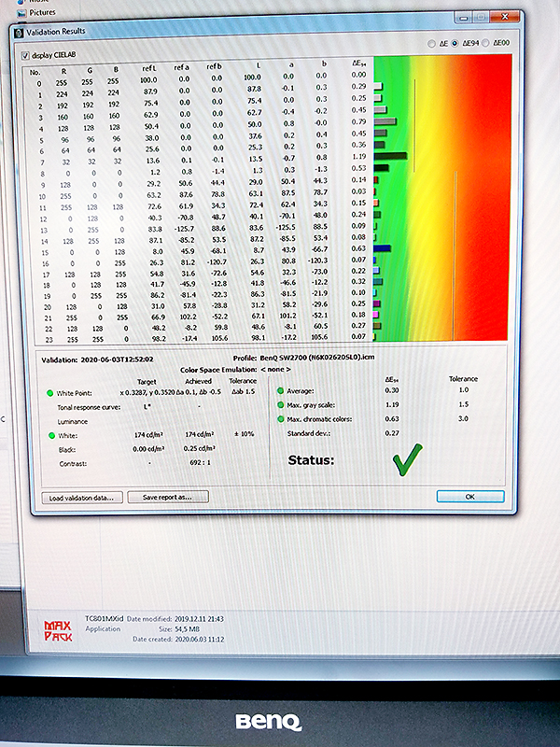560x747 pixels.
Task: Click the No. column header
Action: [35, 73]
